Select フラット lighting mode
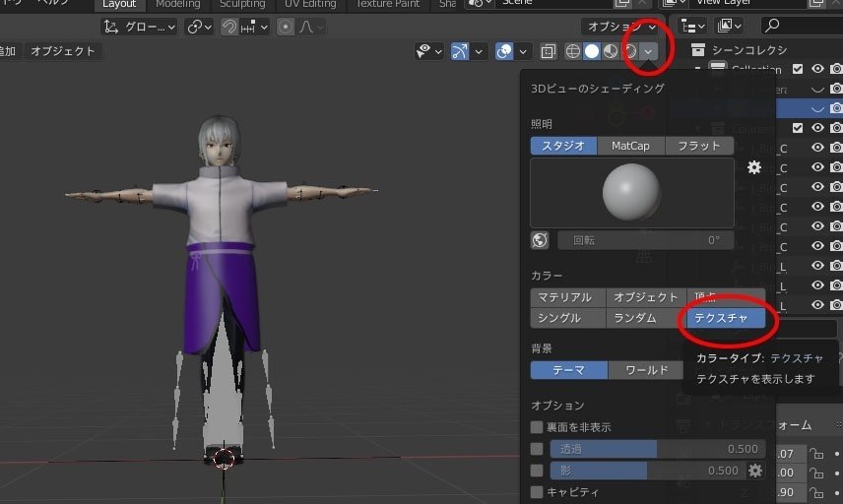Screen dimensions: 843x504 pos(699,146)
